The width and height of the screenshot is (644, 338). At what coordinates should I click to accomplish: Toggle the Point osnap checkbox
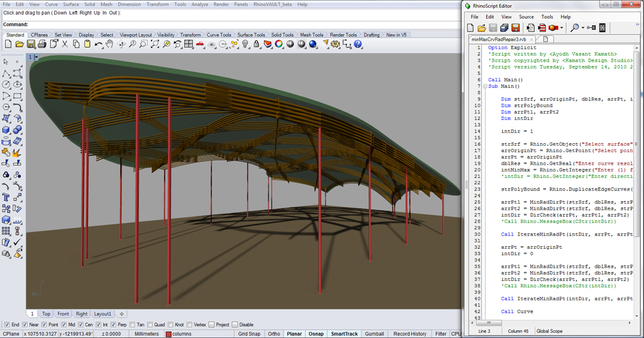pos(44,324)
